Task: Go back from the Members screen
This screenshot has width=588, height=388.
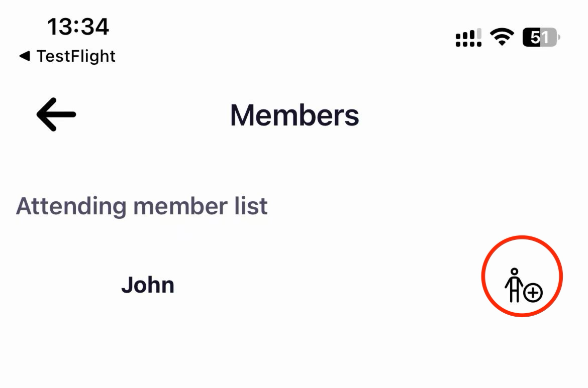Action: (x=56, y=114)
